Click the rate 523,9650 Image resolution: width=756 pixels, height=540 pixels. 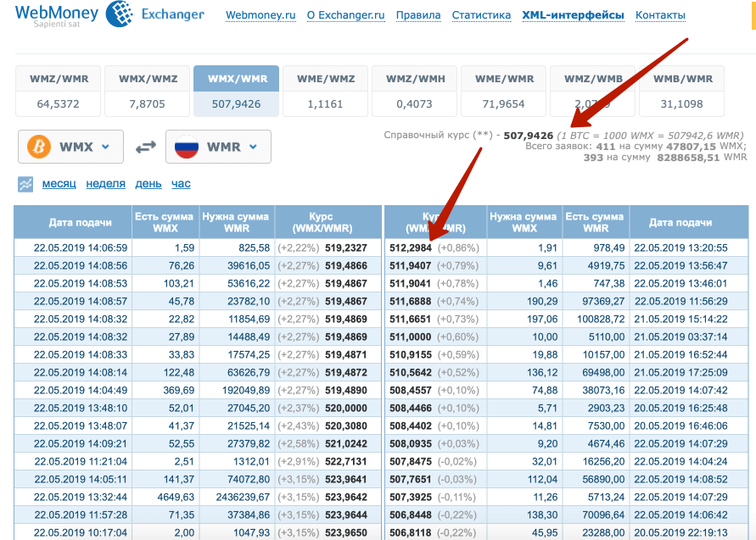(346, 532)
